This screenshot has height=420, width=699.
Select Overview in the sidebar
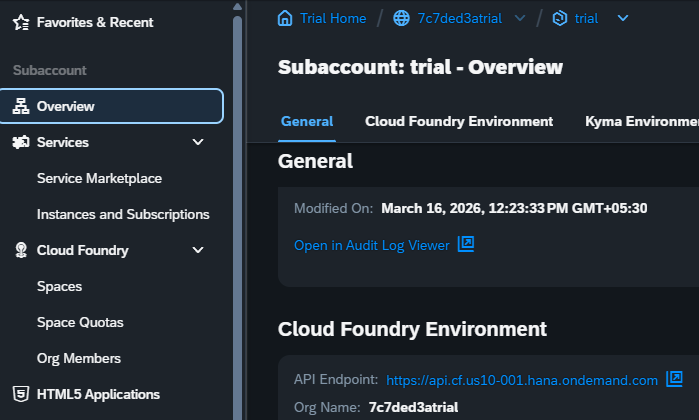[x=111, y=106]
